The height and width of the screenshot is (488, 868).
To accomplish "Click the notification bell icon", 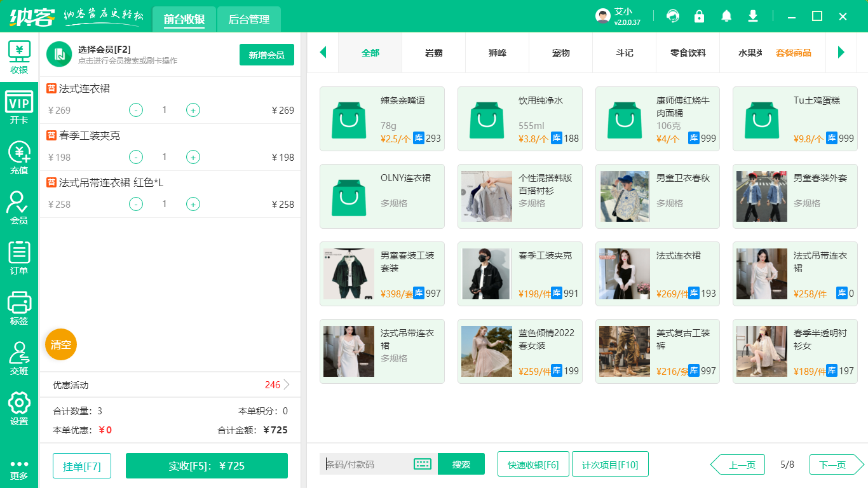I will [x=726, y=16].
